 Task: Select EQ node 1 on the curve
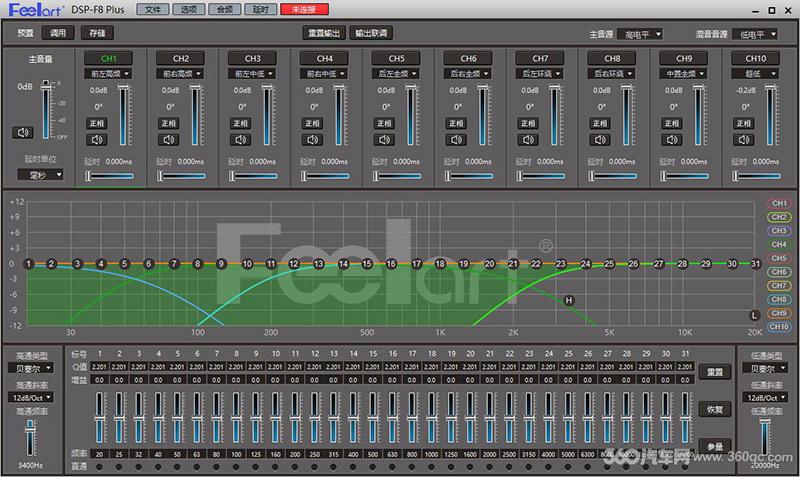(x=29, y=264)
